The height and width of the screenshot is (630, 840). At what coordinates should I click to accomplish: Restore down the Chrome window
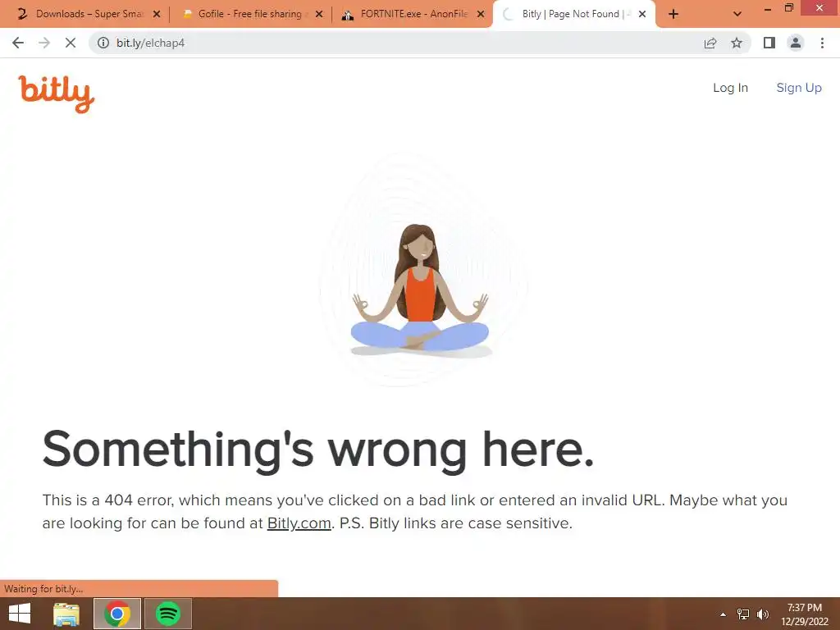[788, 8]
